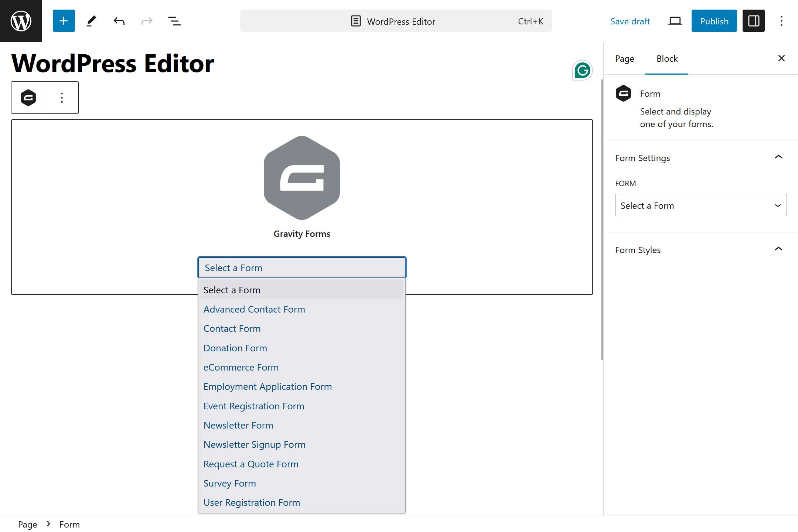Viewport: 798px width, 532px height.
Task: Save the page as draft
Action: (x=630, y=21)
